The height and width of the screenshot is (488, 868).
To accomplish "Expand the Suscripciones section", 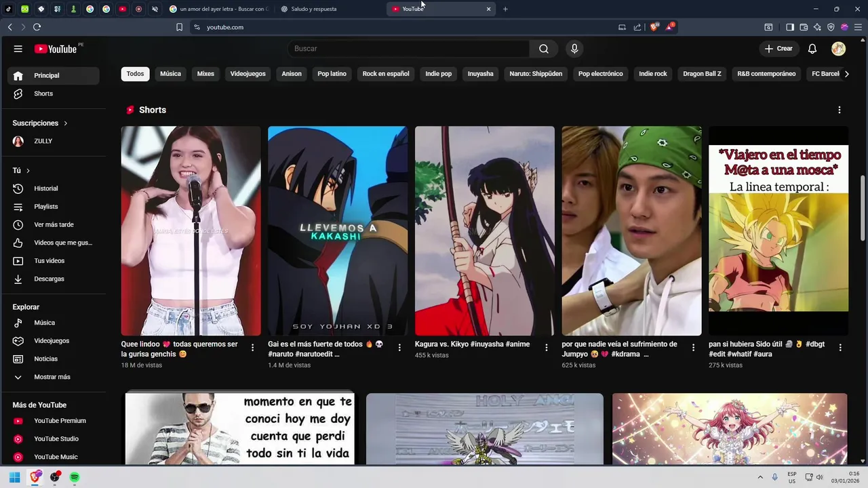I will click(40, 123).
